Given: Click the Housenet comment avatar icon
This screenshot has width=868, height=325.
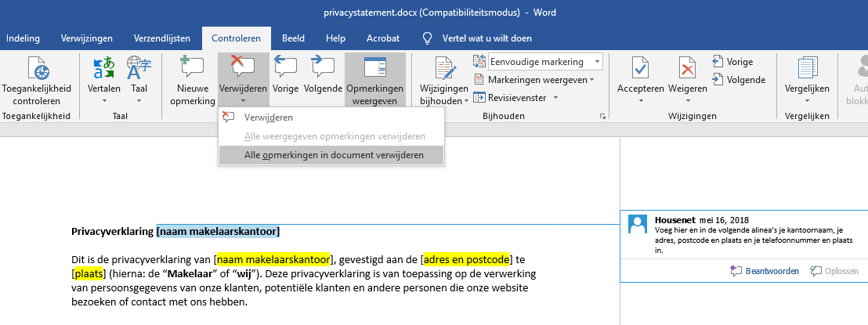Looking at the screenshot, I should click(x=638, y=224).
